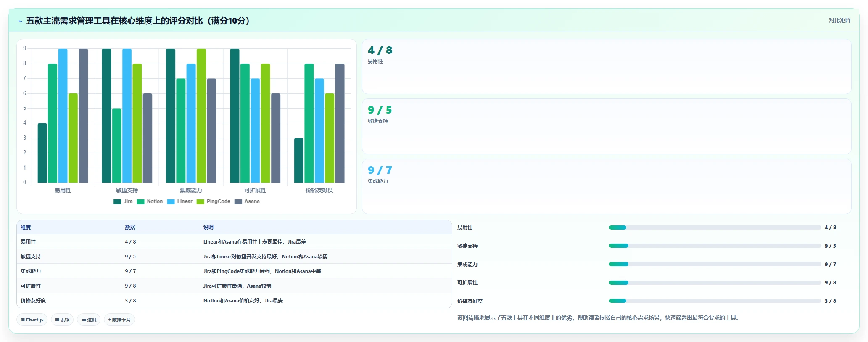This screenshot has height=342, width=868.
Task: Click the table value 3 / 8
Action: click(x=130, y=301)
